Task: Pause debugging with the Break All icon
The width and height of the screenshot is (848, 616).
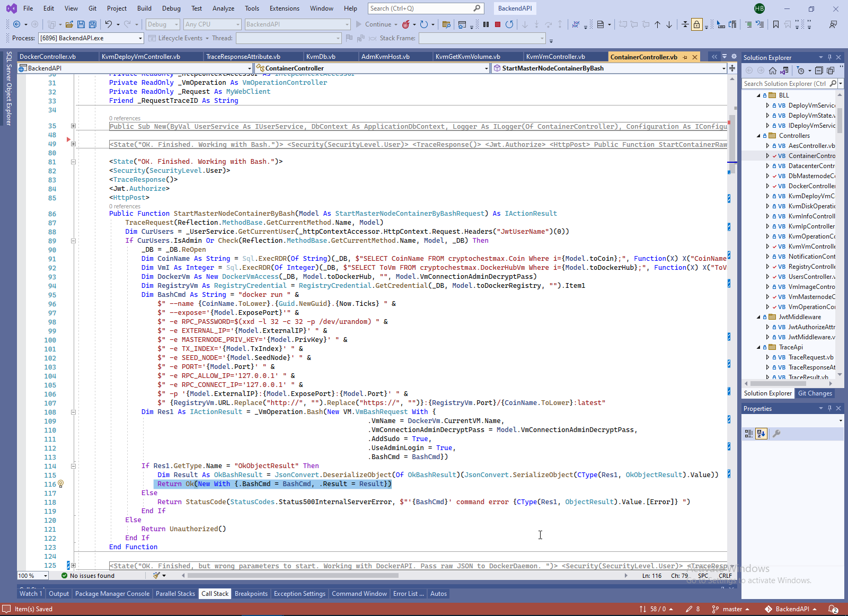Action: 486,24
